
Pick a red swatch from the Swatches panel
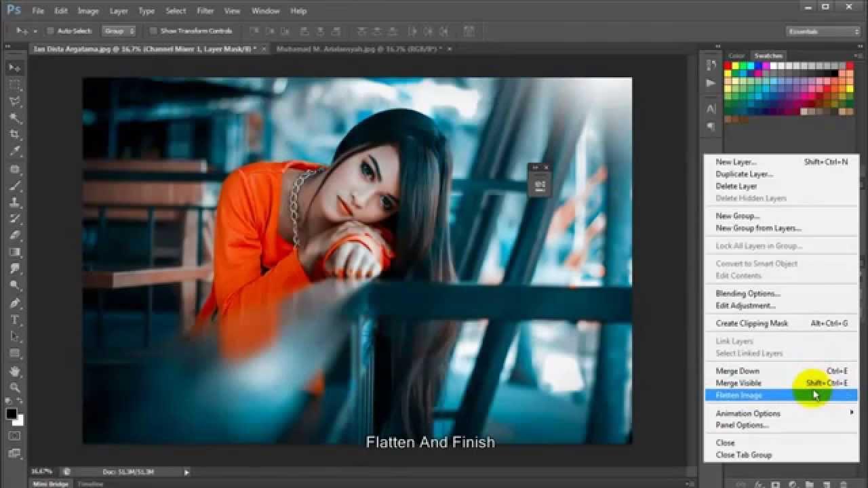point(727,65)
